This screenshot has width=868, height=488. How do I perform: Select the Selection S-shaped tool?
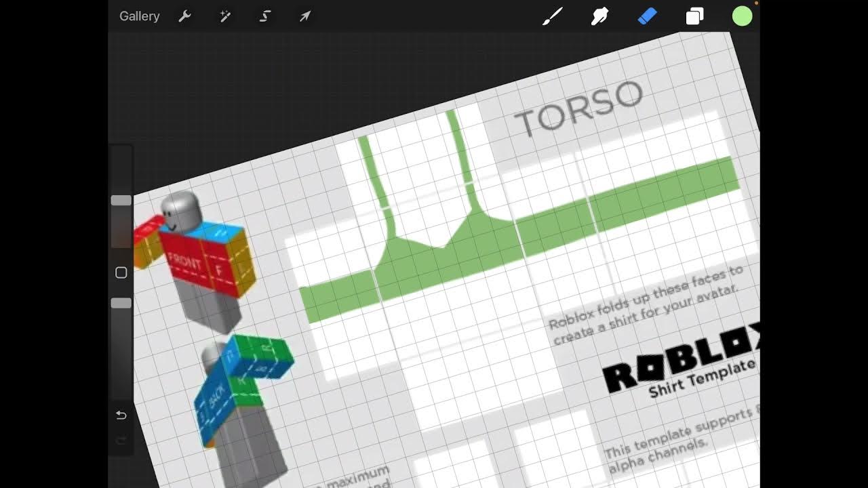click(265, 16)
